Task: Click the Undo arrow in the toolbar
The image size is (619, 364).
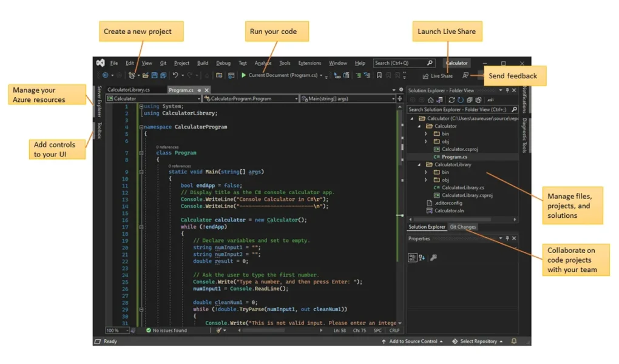Action: click(x=175, y=75)
